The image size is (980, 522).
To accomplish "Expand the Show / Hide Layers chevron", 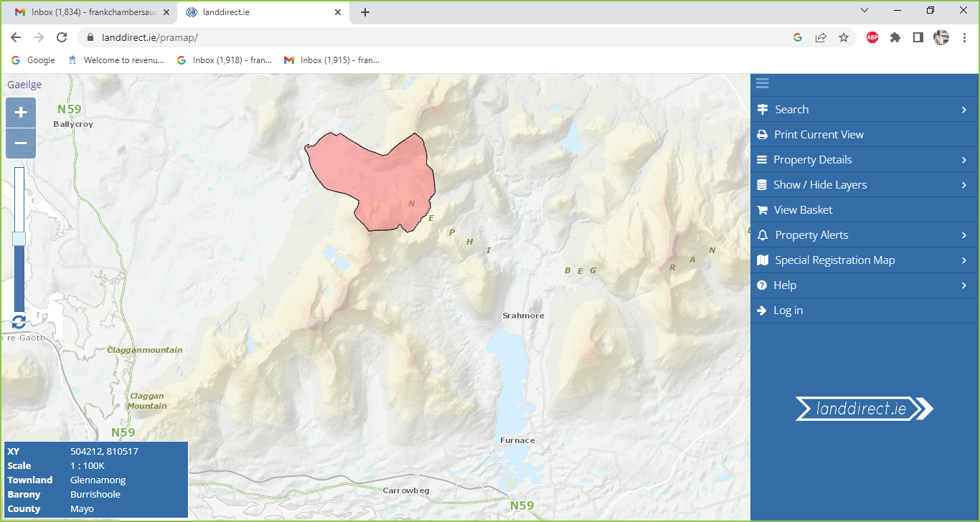I will (964, 185).
